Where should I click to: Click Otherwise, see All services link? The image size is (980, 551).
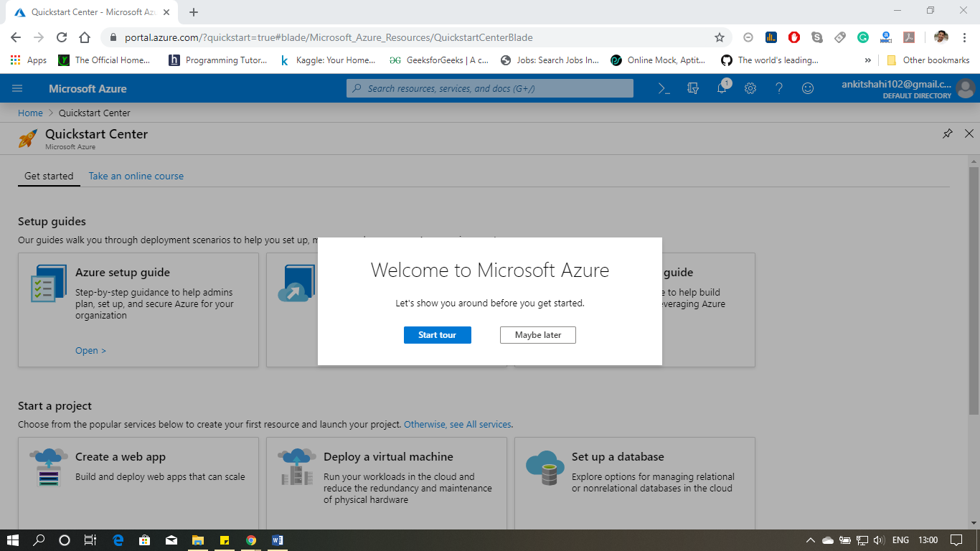(458, 424)
